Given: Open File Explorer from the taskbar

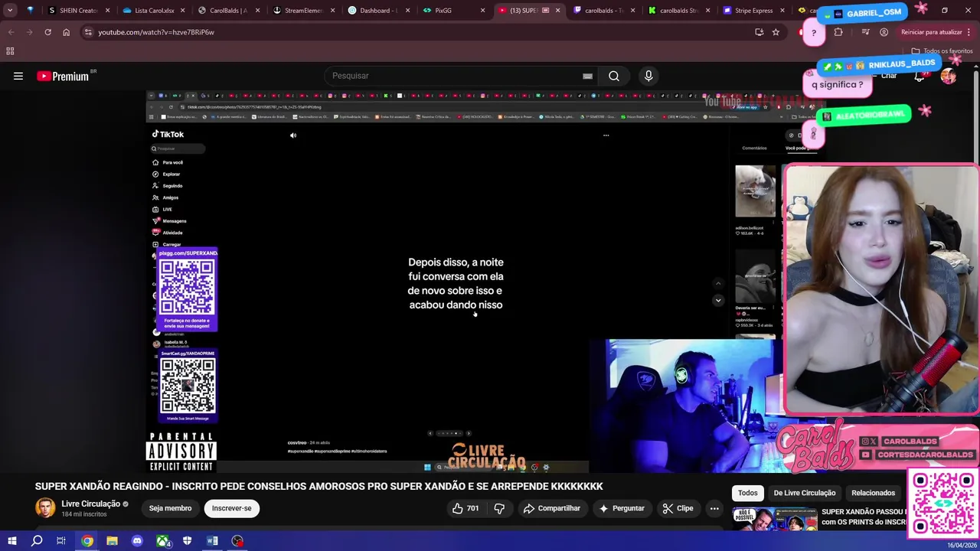Looking at the screenshot, I should pos(112,541).
